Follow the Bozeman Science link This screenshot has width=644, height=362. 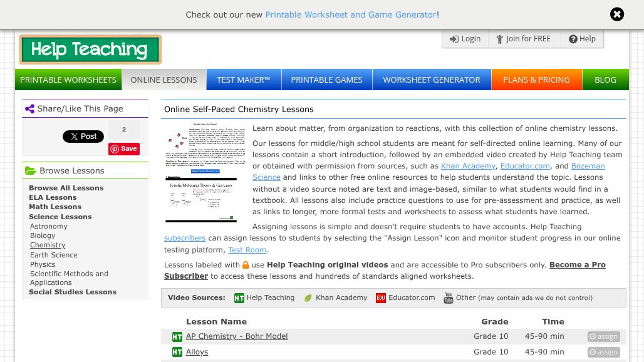pyautogui.click(x=588, y=166)
